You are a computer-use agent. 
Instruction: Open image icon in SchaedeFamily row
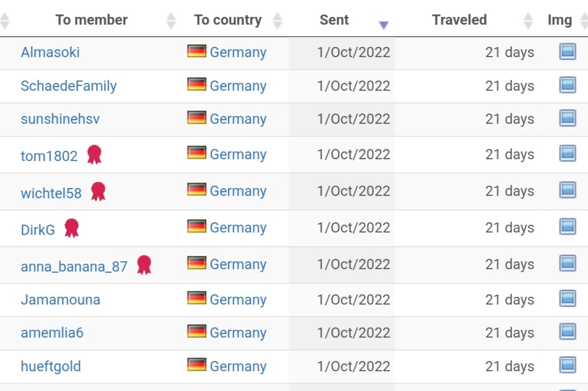click(568, 85)
